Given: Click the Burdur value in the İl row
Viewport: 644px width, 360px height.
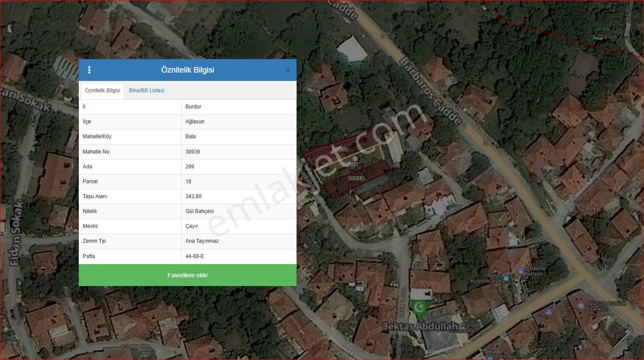Looking at the screenshot, I should 193,107.
